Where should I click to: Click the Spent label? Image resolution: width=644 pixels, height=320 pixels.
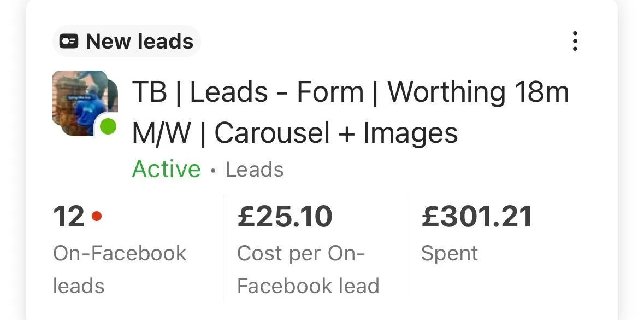(450, 254)
